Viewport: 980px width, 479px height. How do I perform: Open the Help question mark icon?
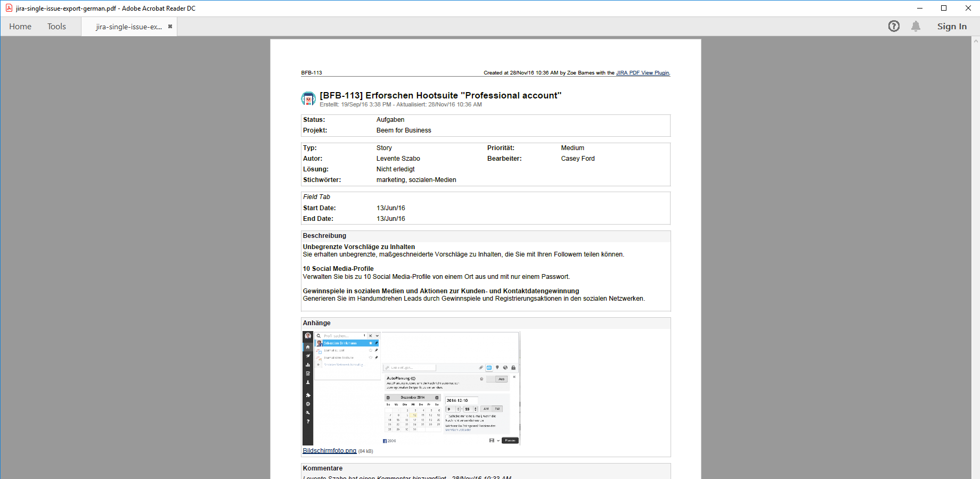click(894, 26)
